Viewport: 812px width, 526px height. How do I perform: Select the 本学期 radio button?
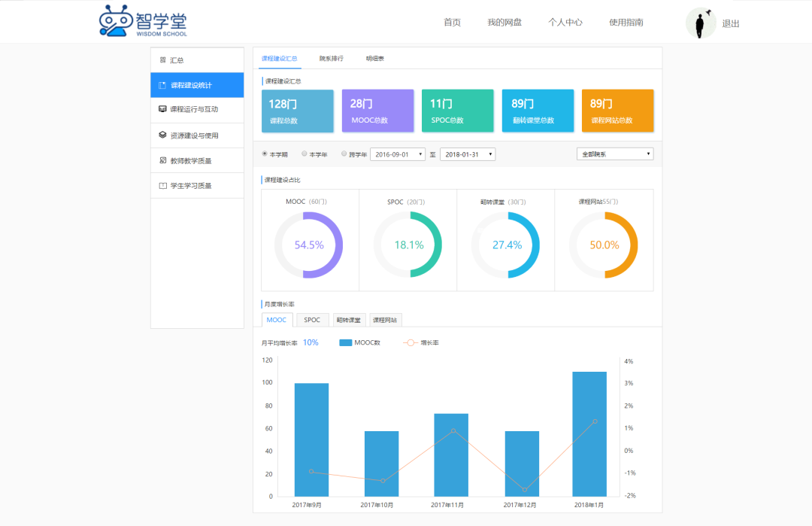pos(265,154)
